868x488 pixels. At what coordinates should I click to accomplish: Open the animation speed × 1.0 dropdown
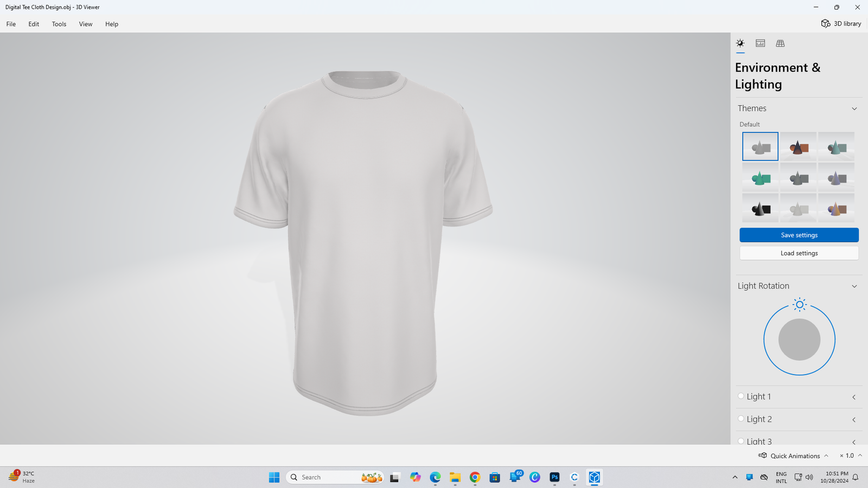click(x=851, y=455)
